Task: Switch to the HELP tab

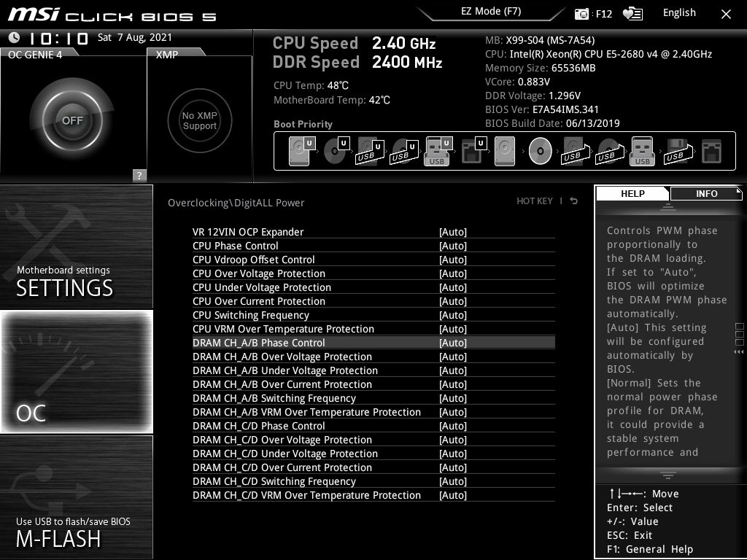Action: point(632,193)
